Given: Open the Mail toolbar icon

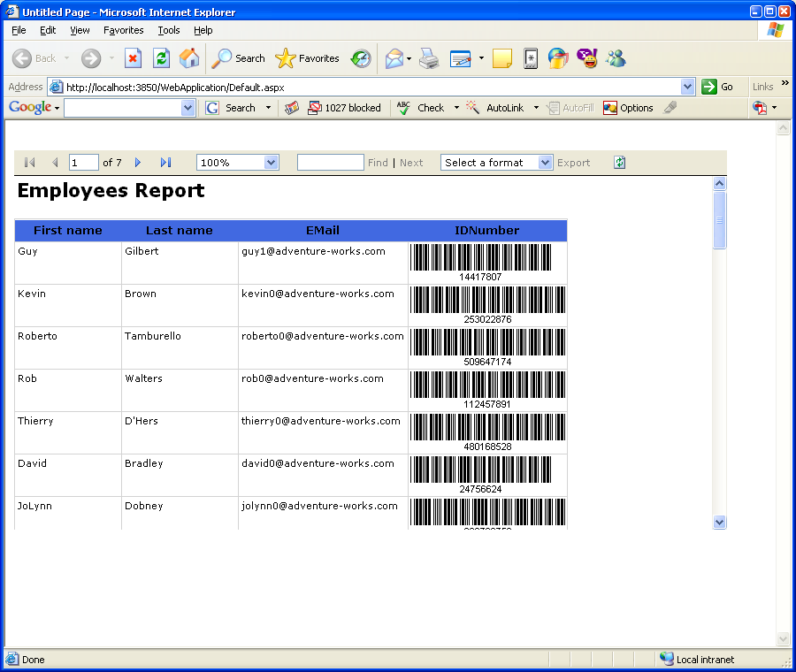Looking at the screenshot, I should pyautogui.click(x=394, y=58).
